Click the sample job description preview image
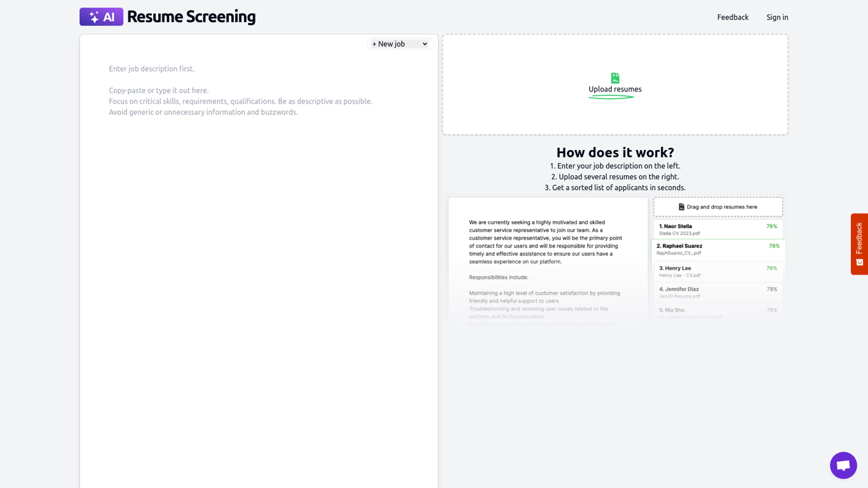The height and width of the screenshot is (488, 868). pyautogui.click(x=548, y=264)
